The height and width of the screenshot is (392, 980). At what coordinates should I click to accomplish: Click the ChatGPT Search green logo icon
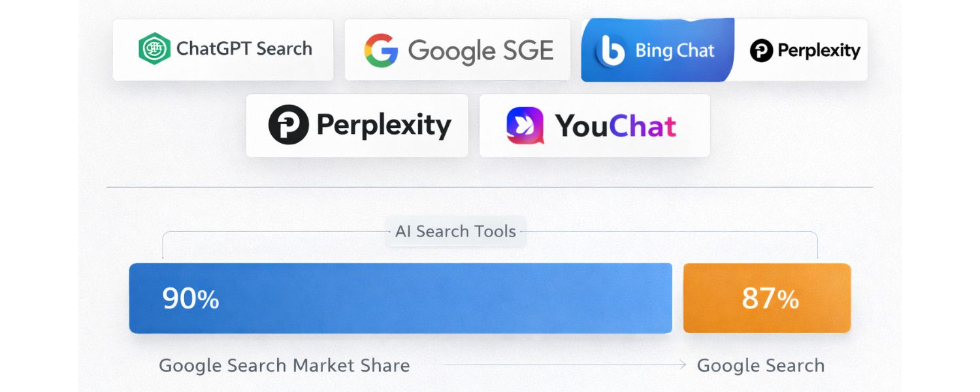(x=154, y=49)
